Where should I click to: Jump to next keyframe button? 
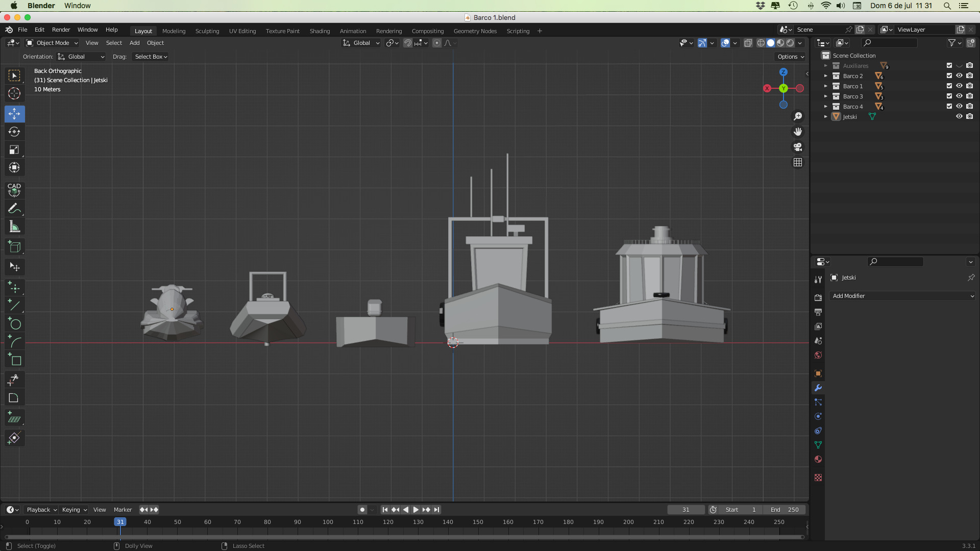(x=426, y=509)
